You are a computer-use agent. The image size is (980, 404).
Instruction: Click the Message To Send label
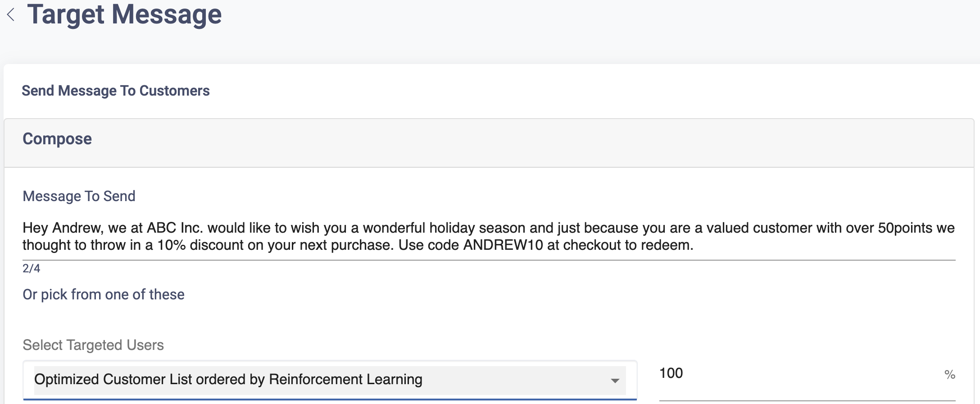(x=79, y=196)
